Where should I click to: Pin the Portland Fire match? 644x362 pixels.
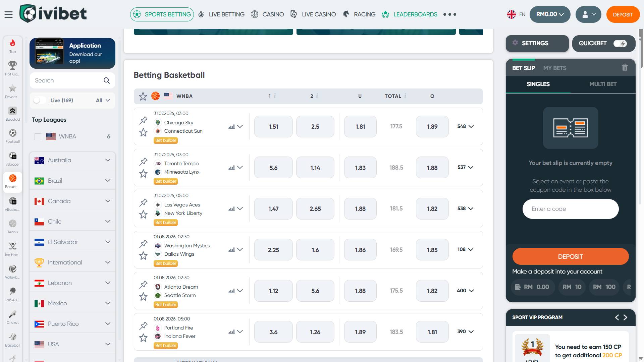(144, 325)
